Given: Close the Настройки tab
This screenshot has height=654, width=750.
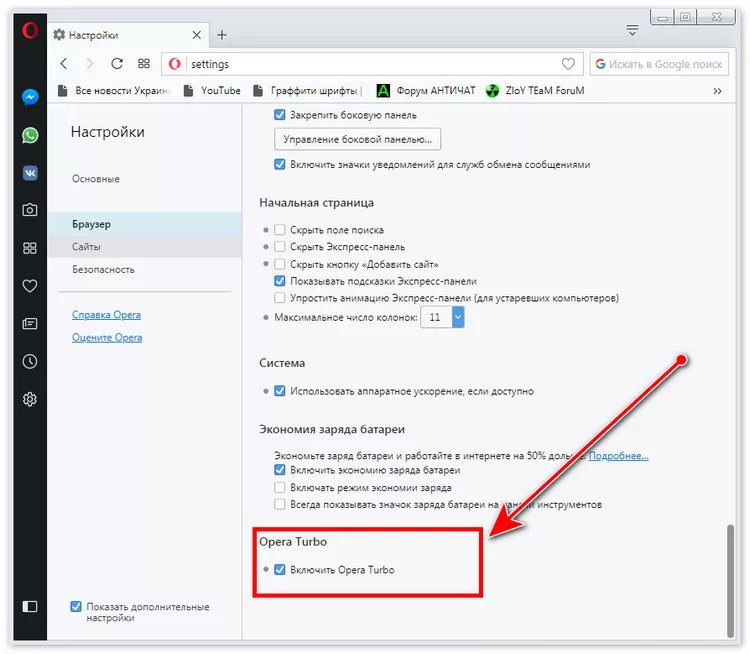Looking at the screenshot, I should [196, 35].
